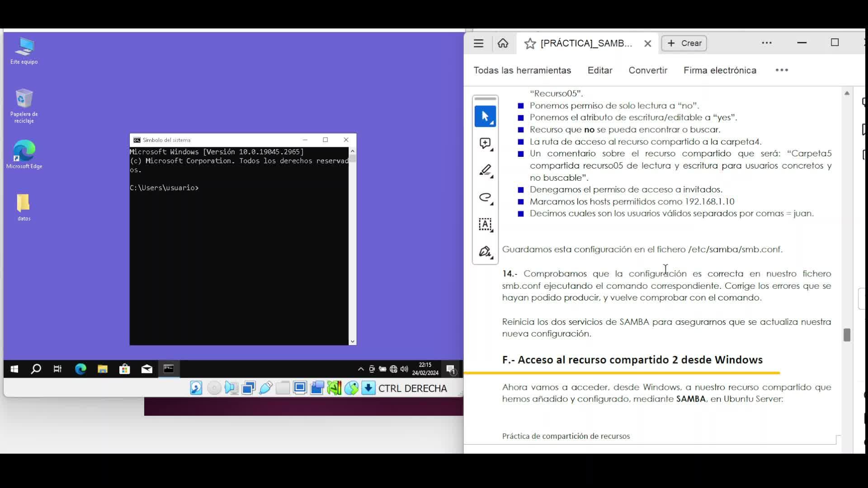Click the fill and sign pen tool
The height and width of the screenshot is (488, 868).
tap(485, 252)
